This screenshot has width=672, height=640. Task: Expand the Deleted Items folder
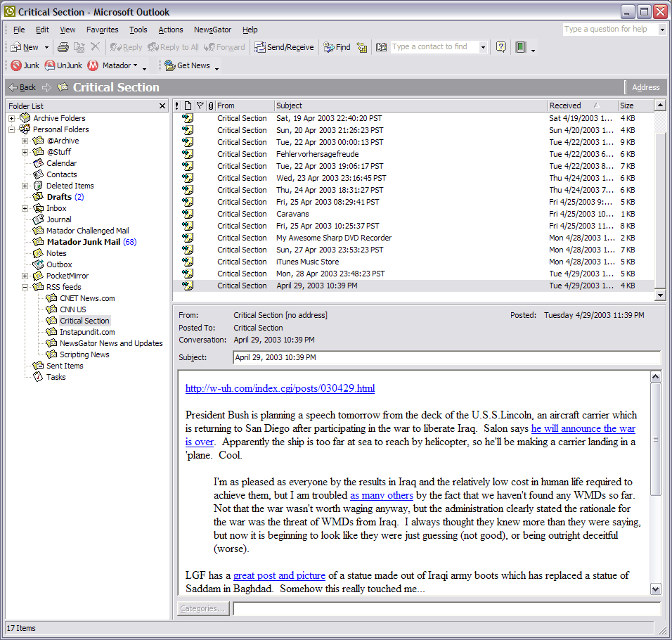point(25,186)
